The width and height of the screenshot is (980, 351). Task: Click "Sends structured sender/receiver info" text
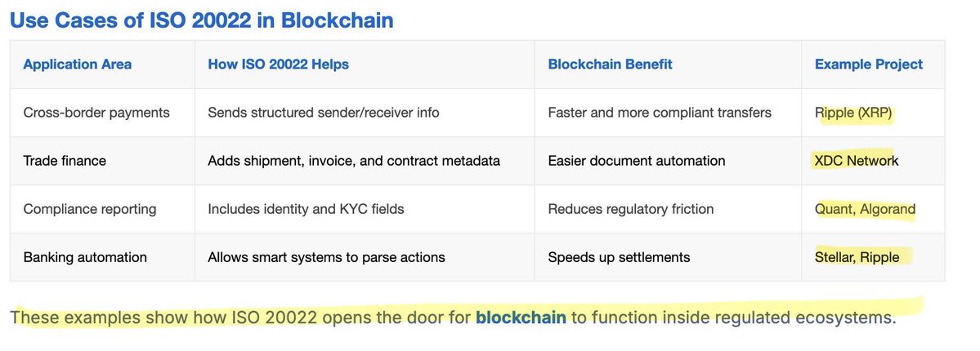324,112
